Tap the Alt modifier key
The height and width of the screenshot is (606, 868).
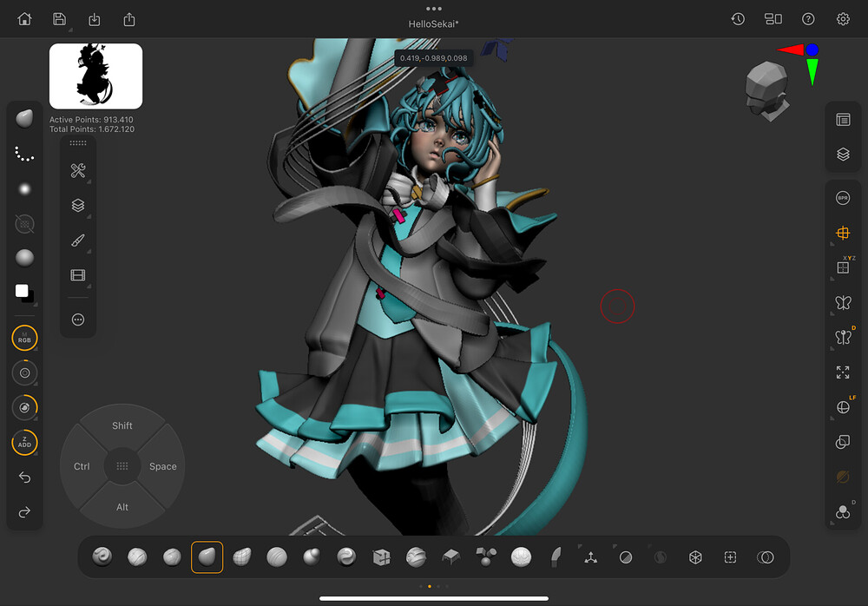point(122,507)
